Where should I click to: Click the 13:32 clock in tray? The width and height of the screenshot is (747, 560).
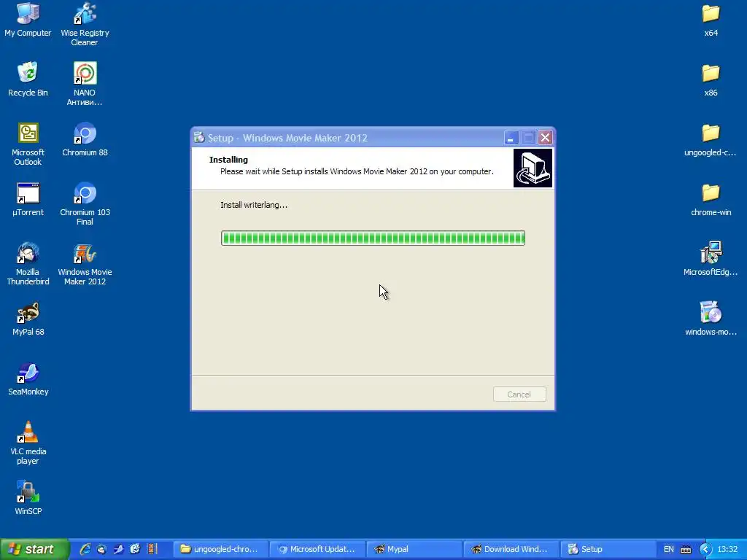pyautogui.click(x=727, y=550)
